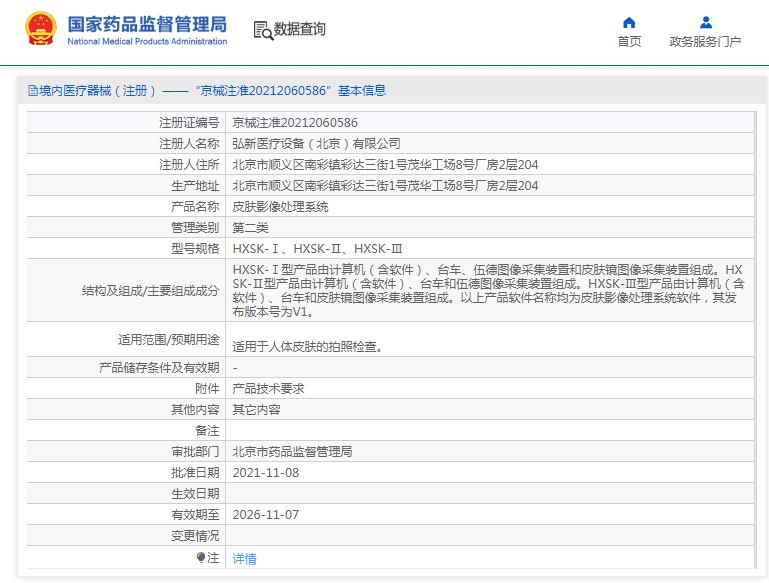Select product name 皮肤影像处理系统
The image size is (769, 583).
(x=280, y=207)
